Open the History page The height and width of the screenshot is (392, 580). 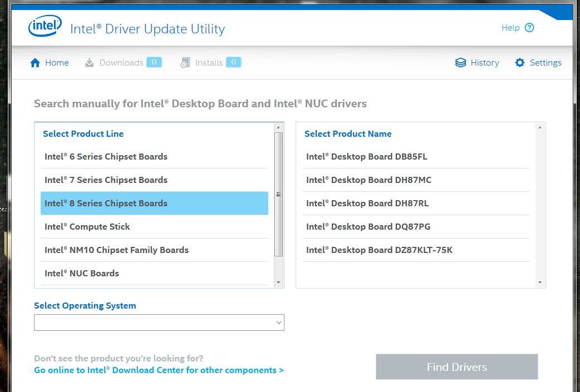click(477, 63)
